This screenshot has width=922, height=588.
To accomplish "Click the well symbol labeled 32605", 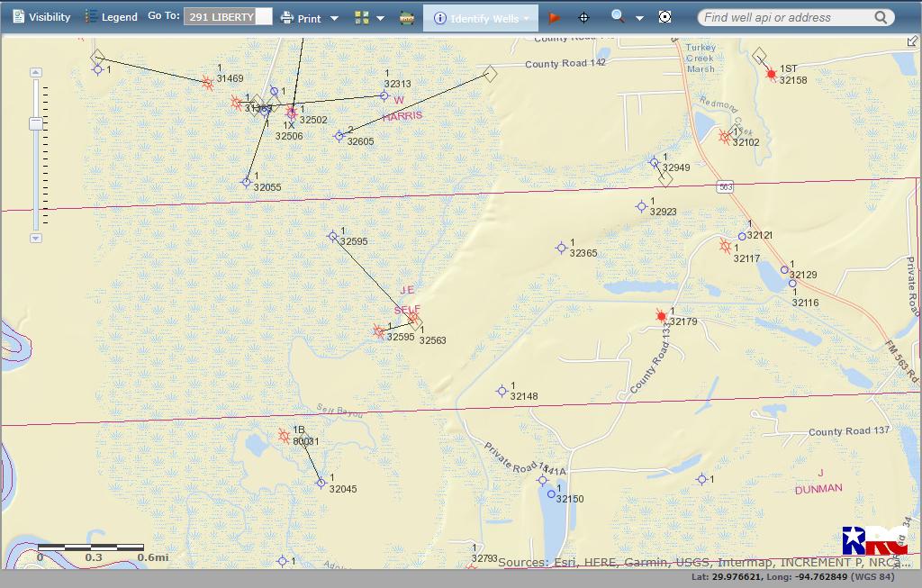I will [x=339, y=136].
